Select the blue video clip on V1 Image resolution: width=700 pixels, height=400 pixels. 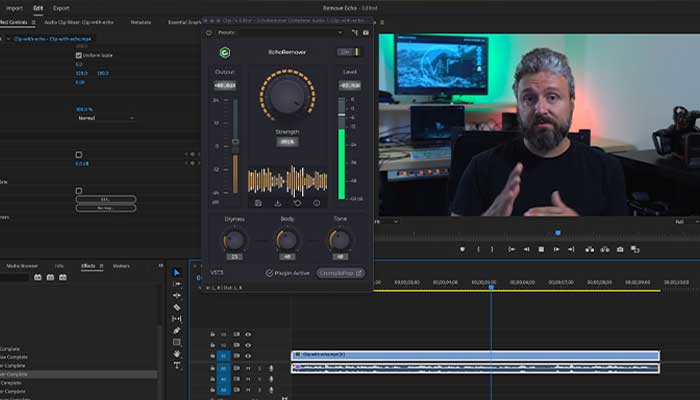[475, 355]
